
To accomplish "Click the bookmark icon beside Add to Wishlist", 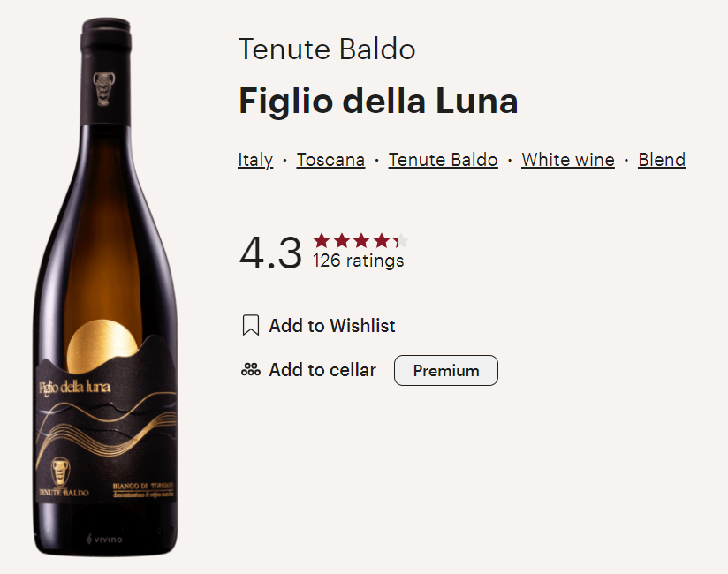I will click(251, 326).
